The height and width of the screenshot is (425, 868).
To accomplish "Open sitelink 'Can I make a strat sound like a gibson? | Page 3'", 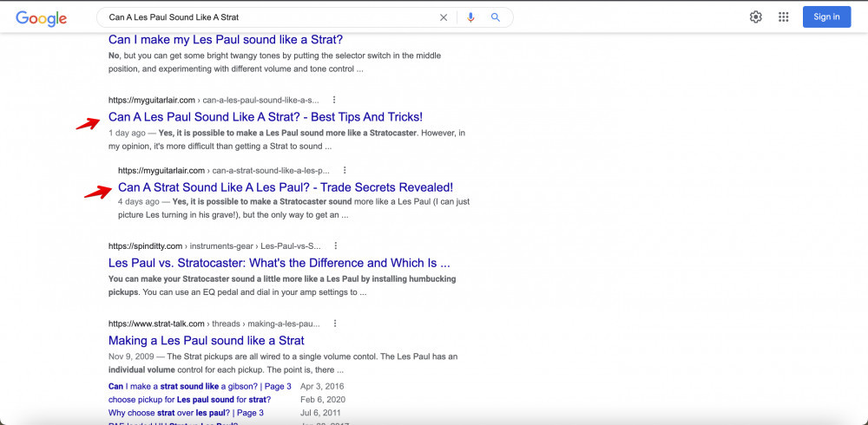I will pos(200,386).
